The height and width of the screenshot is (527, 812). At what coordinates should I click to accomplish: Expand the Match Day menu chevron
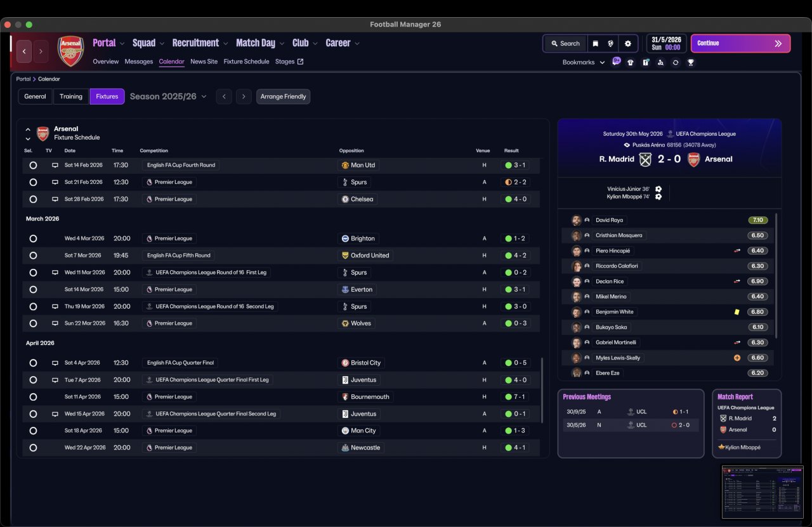(x=282, y=44)
